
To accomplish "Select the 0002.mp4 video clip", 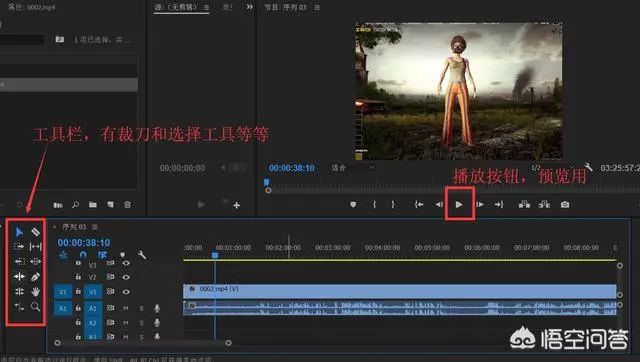I will [x=400, y=291].
